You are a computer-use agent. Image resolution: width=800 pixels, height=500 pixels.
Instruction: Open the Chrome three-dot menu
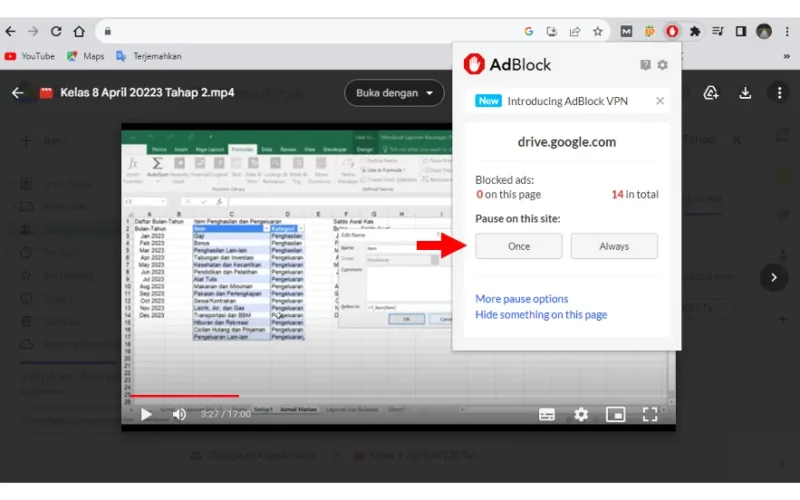[x=787, y=32]
